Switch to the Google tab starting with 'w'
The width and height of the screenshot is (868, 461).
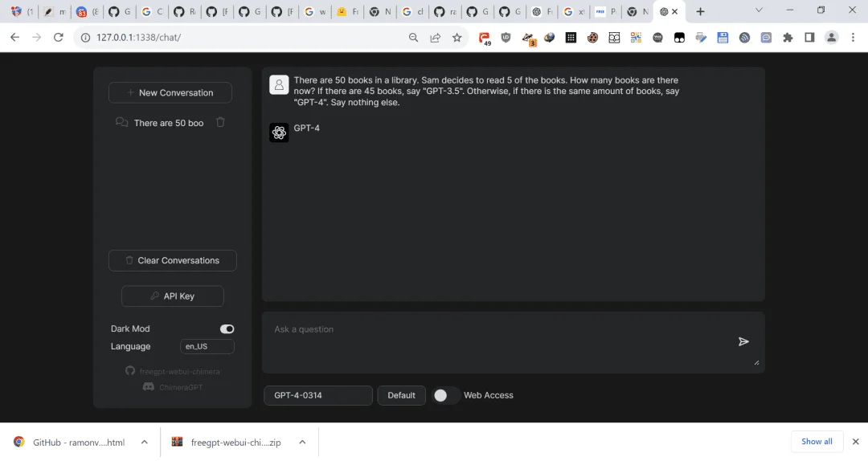314,11
